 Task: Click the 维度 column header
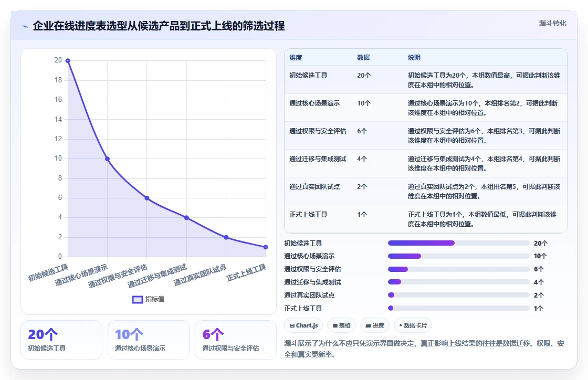[x=296, y=58]
